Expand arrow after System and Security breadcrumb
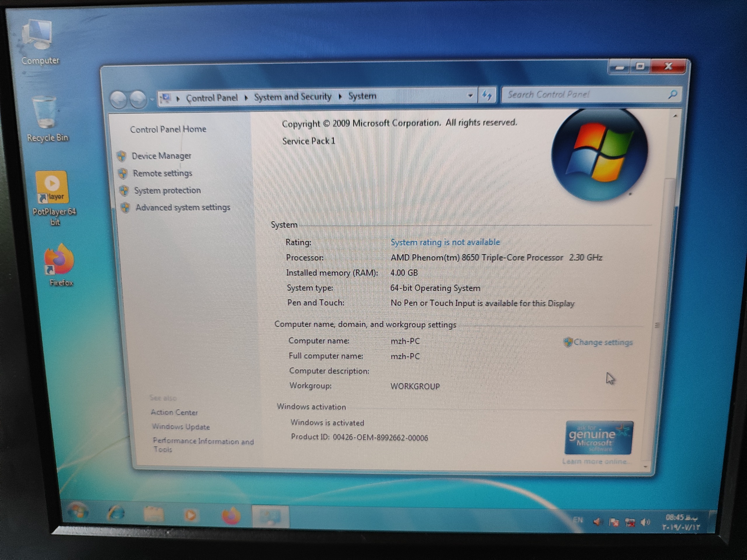Screen dimensions: 747x560 pyautogui.click(x=341, y=97)
